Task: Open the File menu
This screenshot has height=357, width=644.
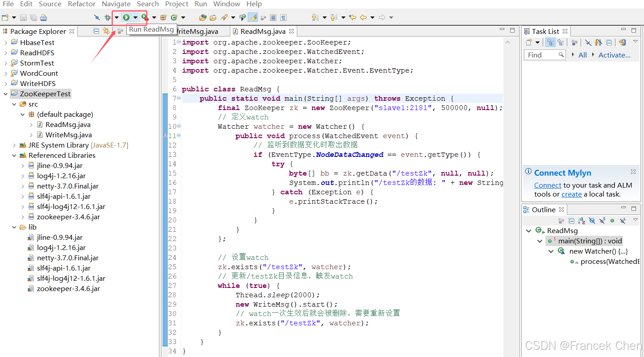Action: [8, 4]
